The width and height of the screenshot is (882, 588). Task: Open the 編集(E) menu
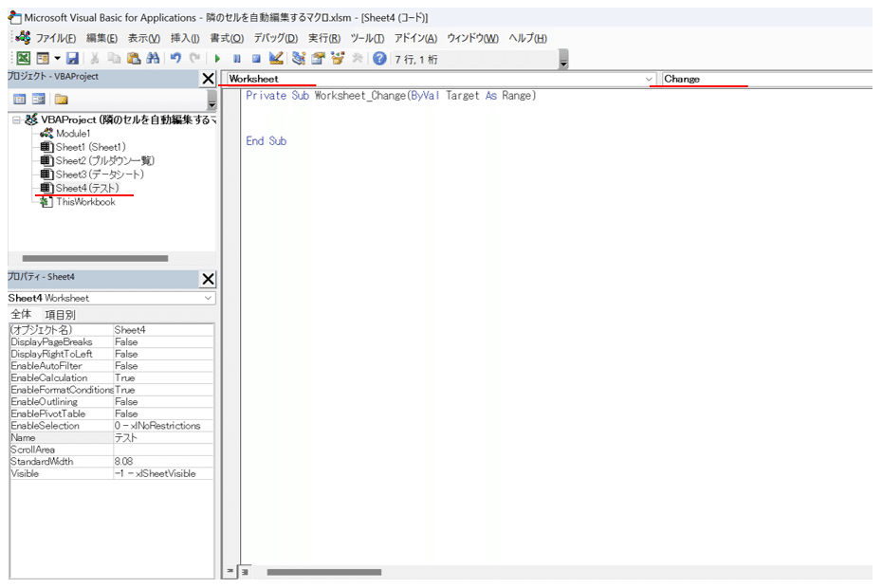point(101,38)
